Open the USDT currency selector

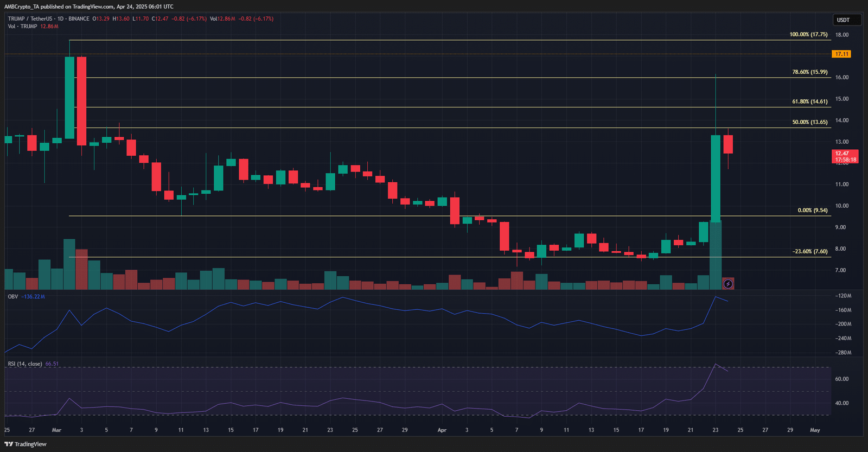pos(847,20)
